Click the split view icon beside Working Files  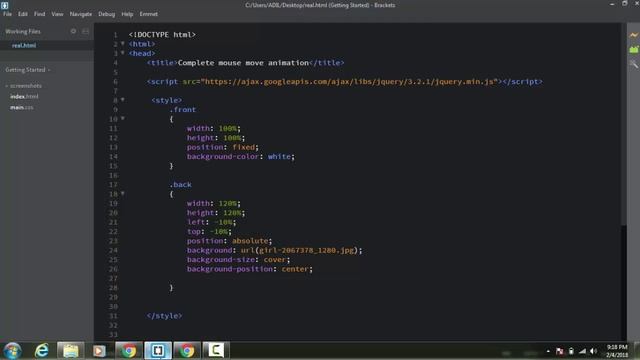pos(85,31)
